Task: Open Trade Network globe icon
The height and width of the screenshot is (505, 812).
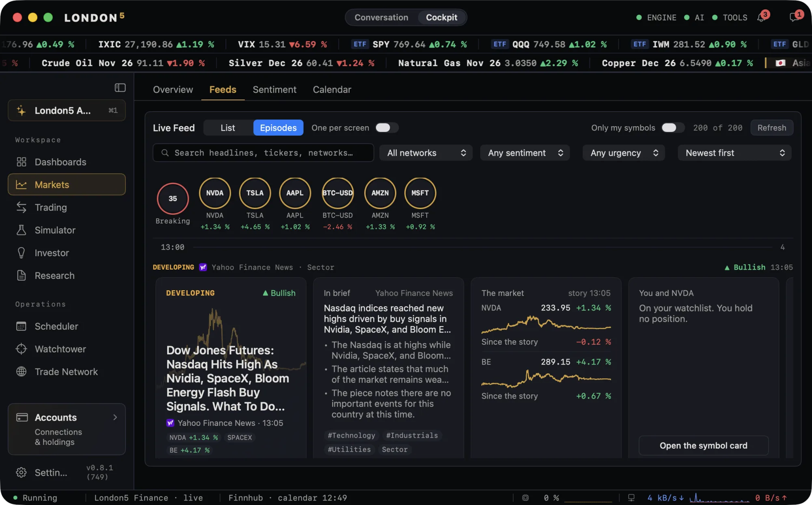Action: click(x=21, y=372)
